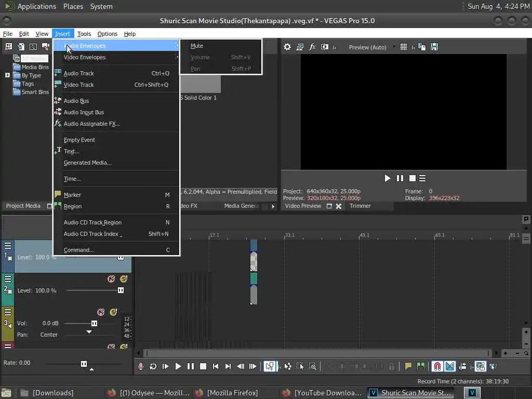Stop timeline playback
The height and width of the screenshot is (399, 532).
(203, 366)
